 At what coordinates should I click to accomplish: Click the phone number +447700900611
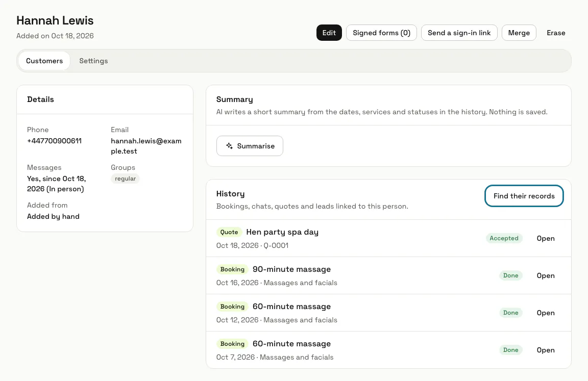tap(55, 141)
